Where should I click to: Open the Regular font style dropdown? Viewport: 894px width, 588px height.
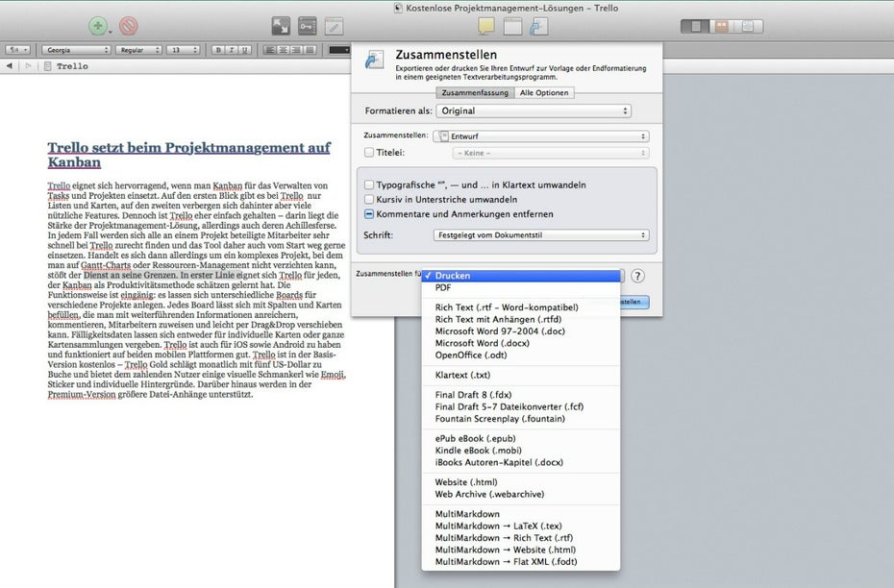tap(139, 50)
